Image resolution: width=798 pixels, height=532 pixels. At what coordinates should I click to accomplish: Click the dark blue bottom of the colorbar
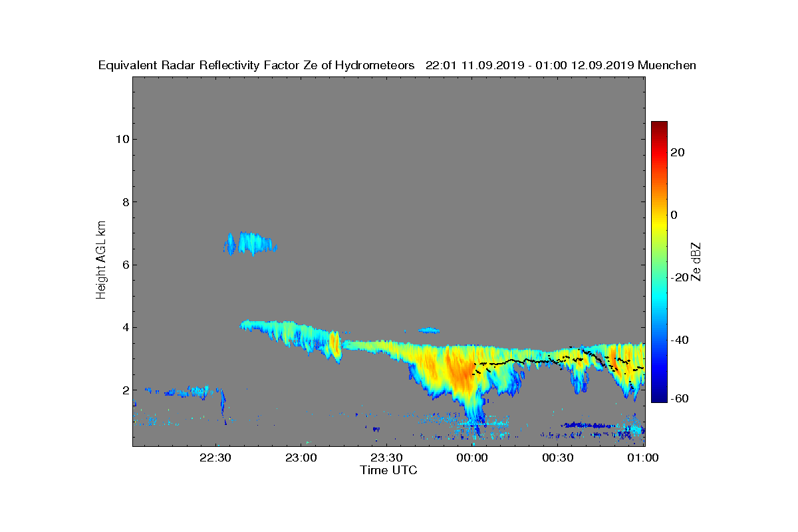[659, 397]
